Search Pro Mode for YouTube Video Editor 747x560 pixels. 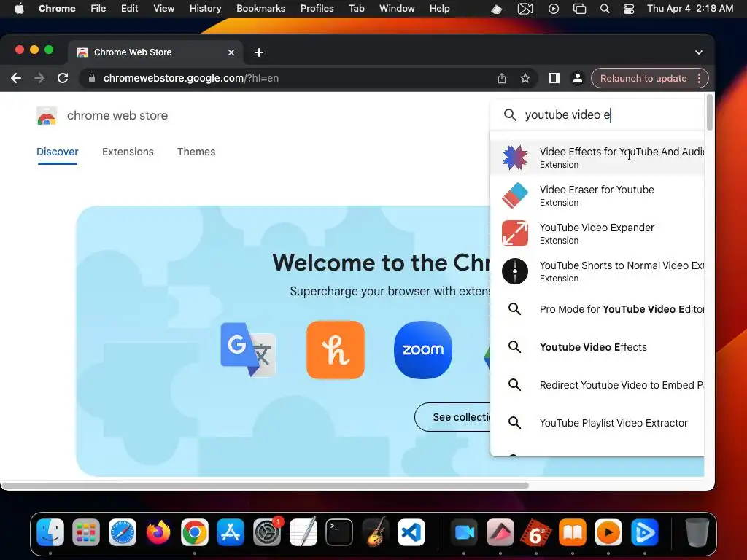[597, 309]
